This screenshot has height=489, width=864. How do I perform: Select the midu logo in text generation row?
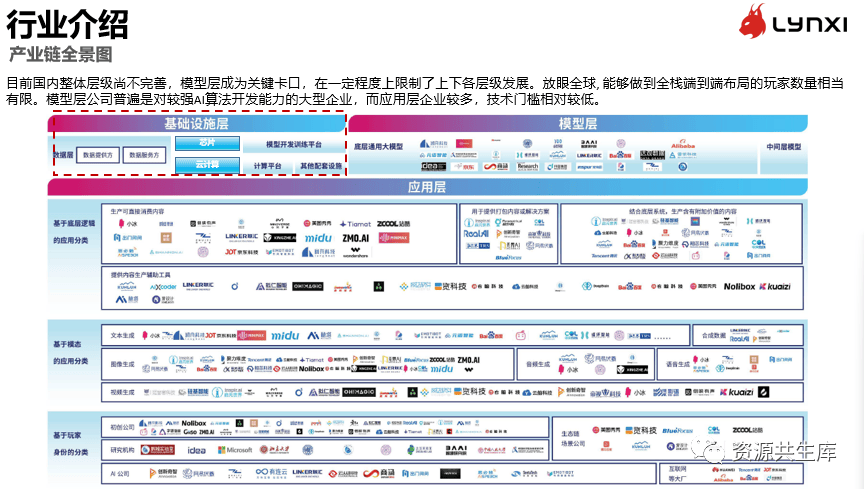285,335
